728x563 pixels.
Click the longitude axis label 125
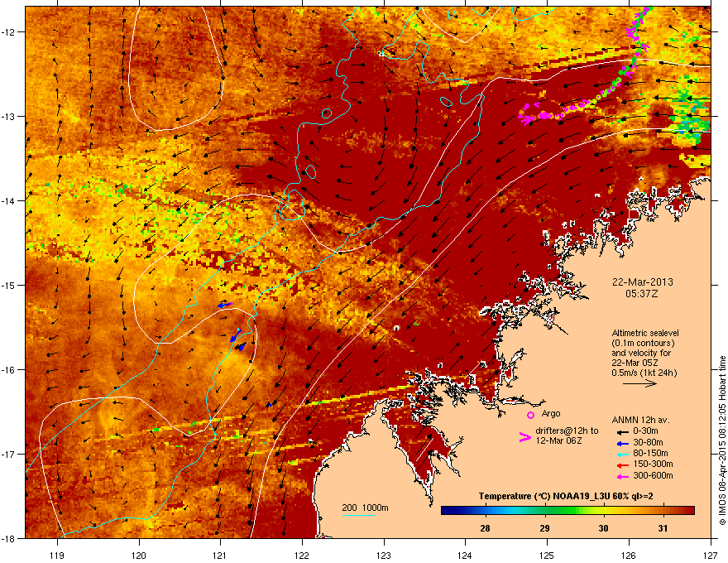click(x=547, y=555)
